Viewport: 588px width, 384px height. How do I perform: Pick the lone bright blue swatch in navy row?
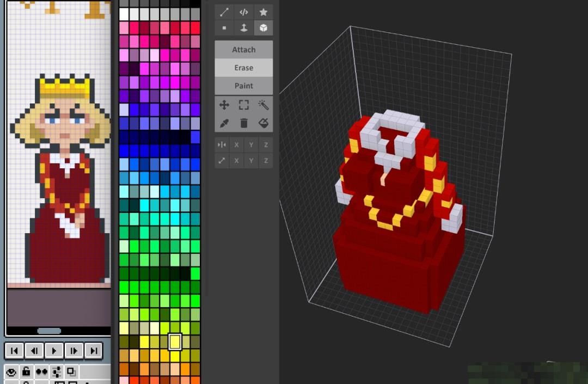[195, 137]
